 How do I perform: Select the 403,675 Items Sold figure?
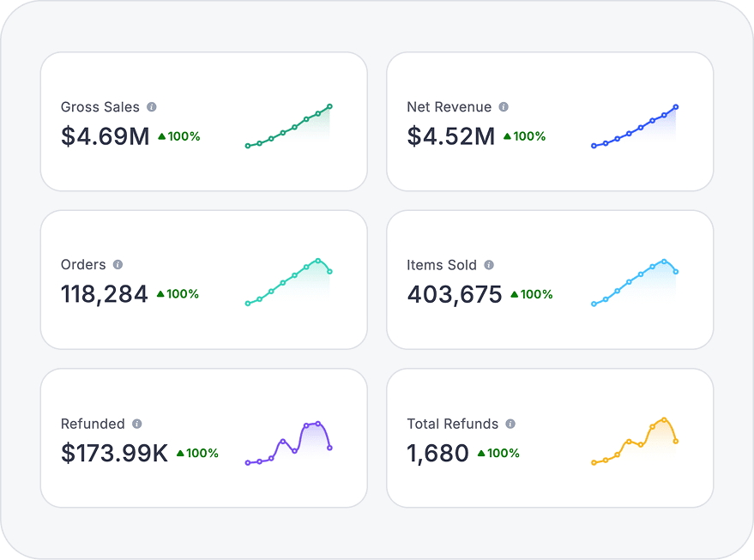click(455, 294)
